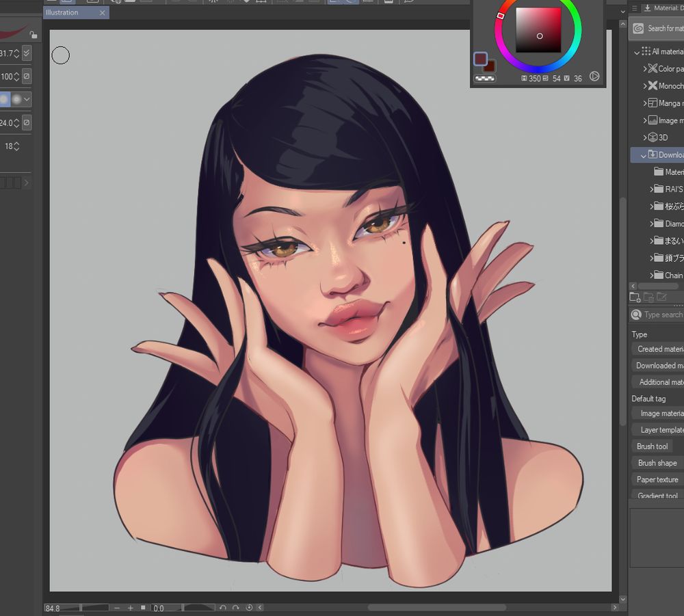Select the transparent color swatch
This screenshot has height=616, width=684.
(485, 79)
